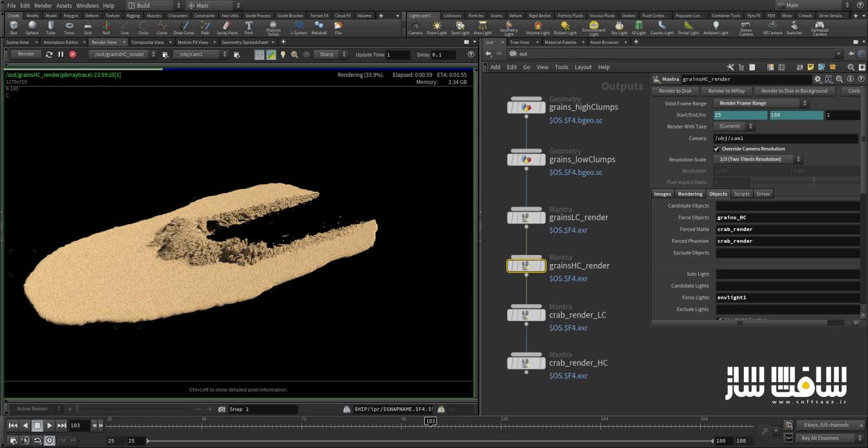Stop the render with red button
Image resolution: width=868 pixels, height=448 pixels.
[72, 54]
